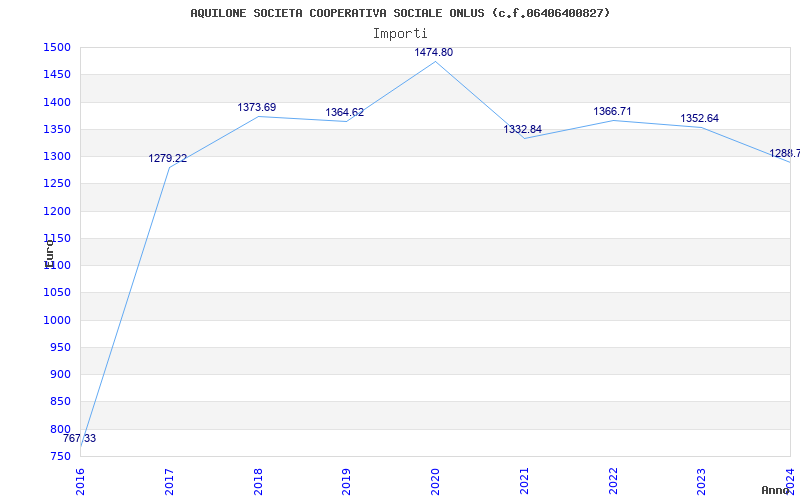Viewport: 800px width, 500px height.
Task: Click the 2019 x-axis year label
Action: pyautogui.click(x=347, y=481)
